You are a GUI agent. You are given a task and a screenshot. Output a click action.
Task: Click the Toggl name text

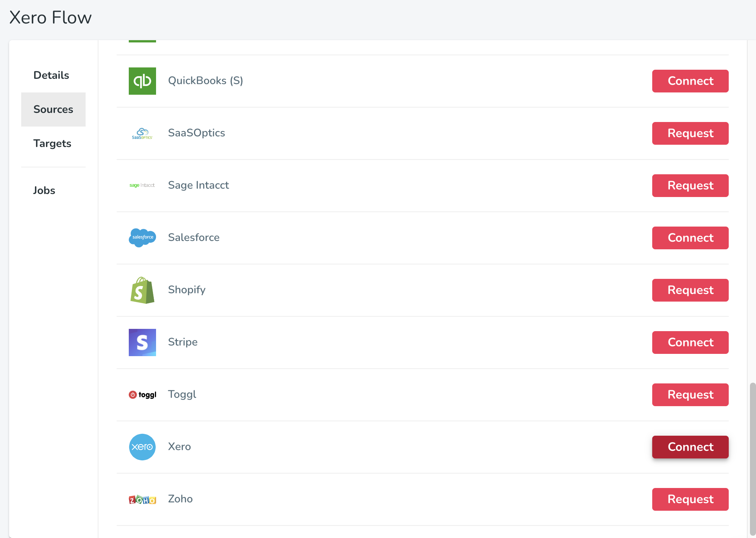click(182, 394)
